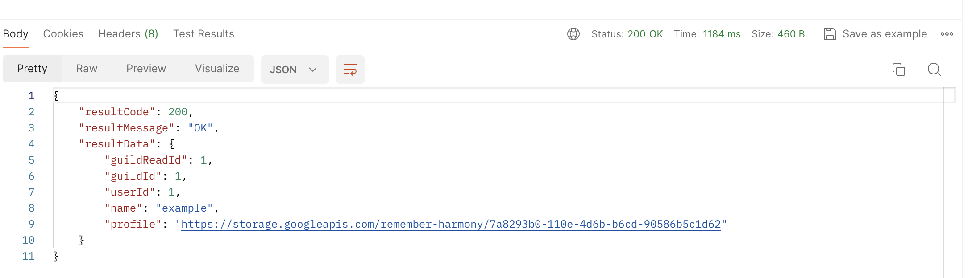The width and height of the screenshot is (980, 278).
Task: Click the Size 460 B indicator
Action: click(x=778, y=34)
